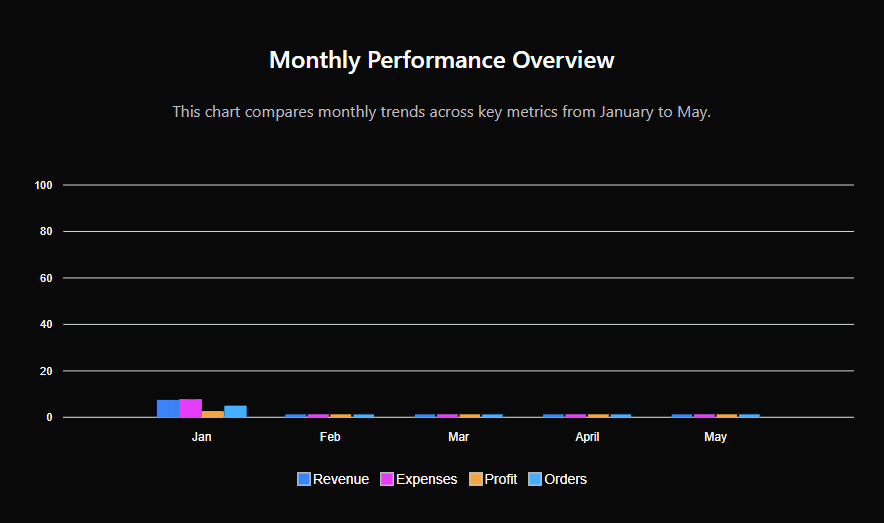Select the January Expenses bar
This screenshot has height=523, width=884.
point(190,408)
